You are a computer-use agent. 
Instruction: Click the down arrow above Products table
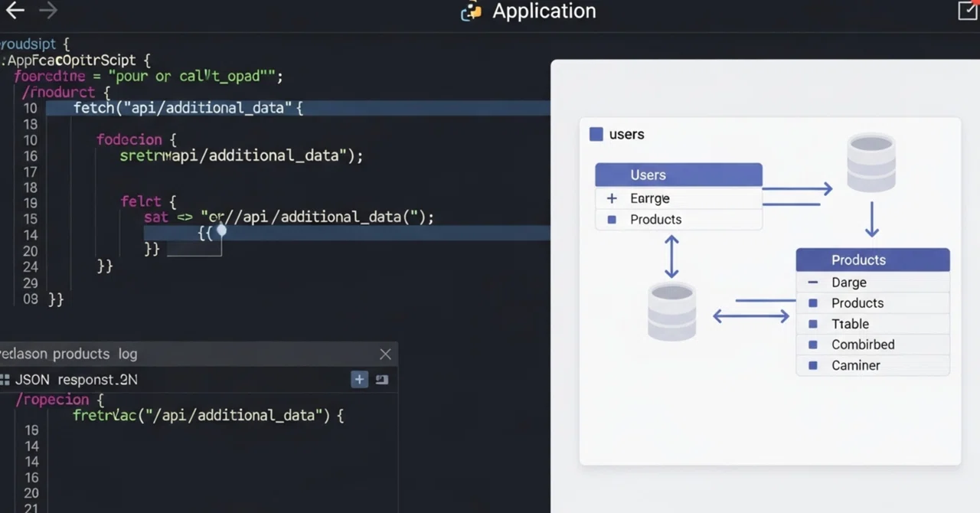click(x=871, y=220)
